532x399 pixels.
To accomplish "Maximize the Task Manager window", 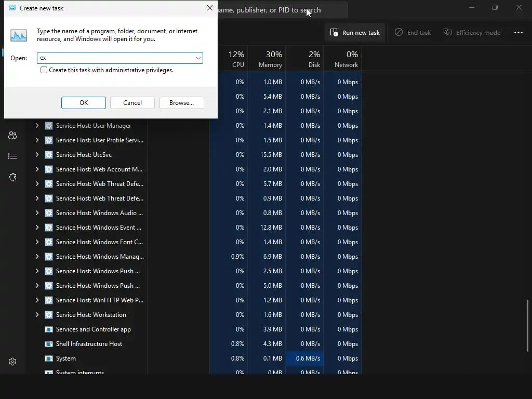I will coord(495,7).
